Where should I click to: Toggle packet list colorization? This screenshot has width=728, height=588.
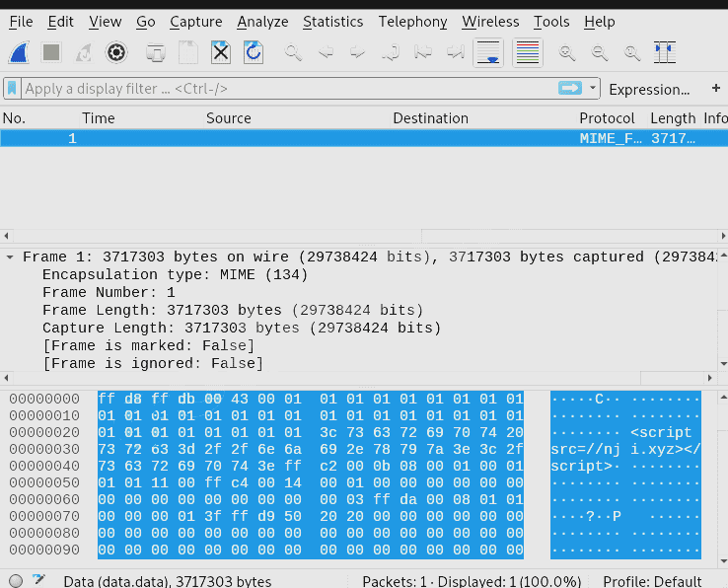pyautogui.click(x=528, y=52)
